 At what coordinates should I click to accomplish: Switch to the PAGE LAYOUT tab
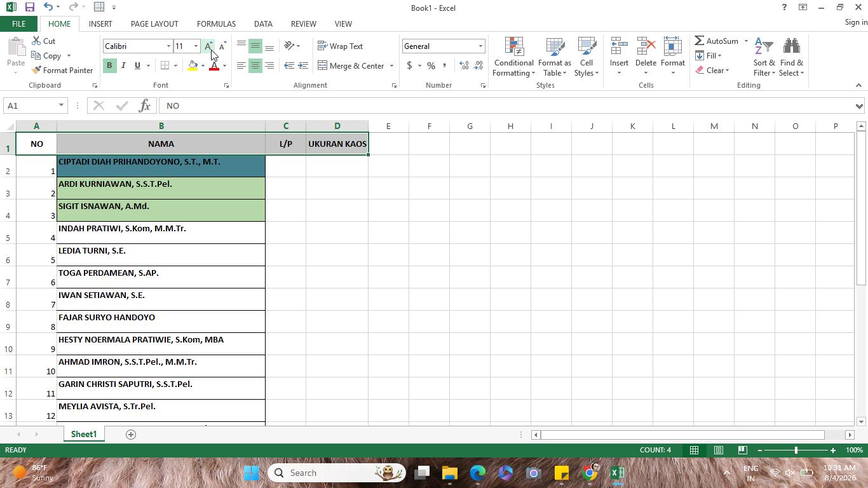154,24
